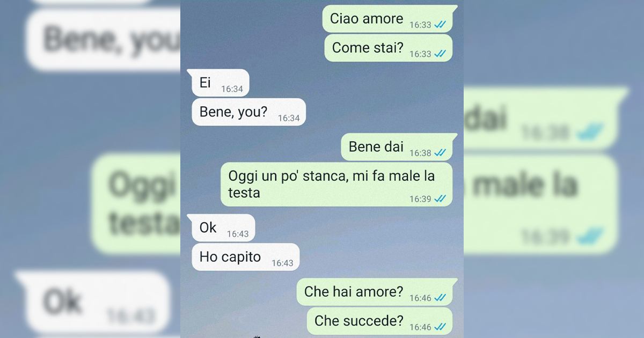Click the 16:43 timestamp beside 'Ok'
This screenshot has width=644, height=338.
(x=238, y=234)
